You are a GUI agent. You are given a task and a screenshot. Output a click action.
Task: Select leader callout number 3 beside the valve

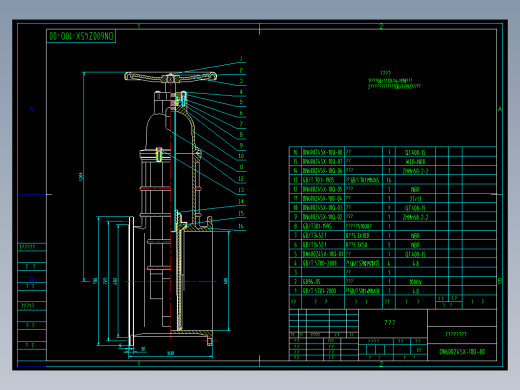tap(241, 81)
